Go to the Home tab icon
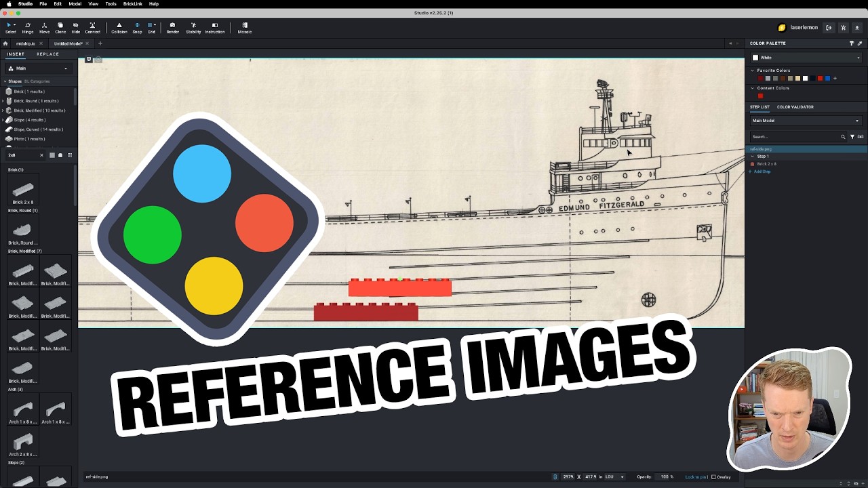This screenshot has height=488, width=868. coord(5,43)
